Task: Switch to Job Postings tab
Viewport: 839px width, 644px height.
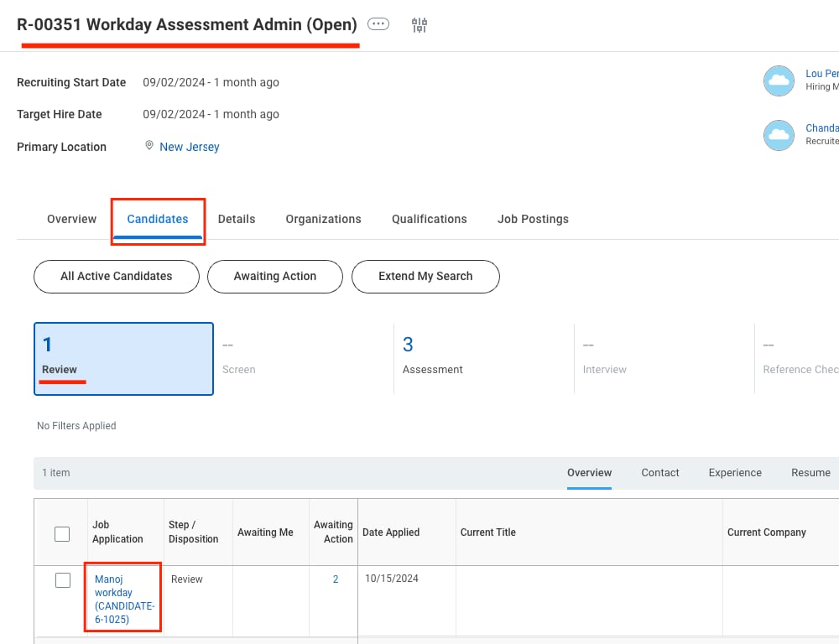Action: [x=533, y=219]
